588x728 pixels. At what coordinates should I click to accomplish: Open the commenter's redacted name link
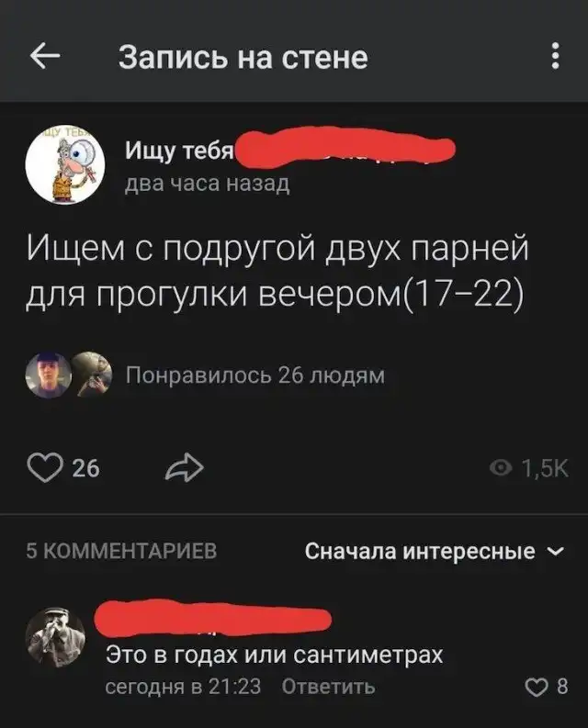coord(213,619)
